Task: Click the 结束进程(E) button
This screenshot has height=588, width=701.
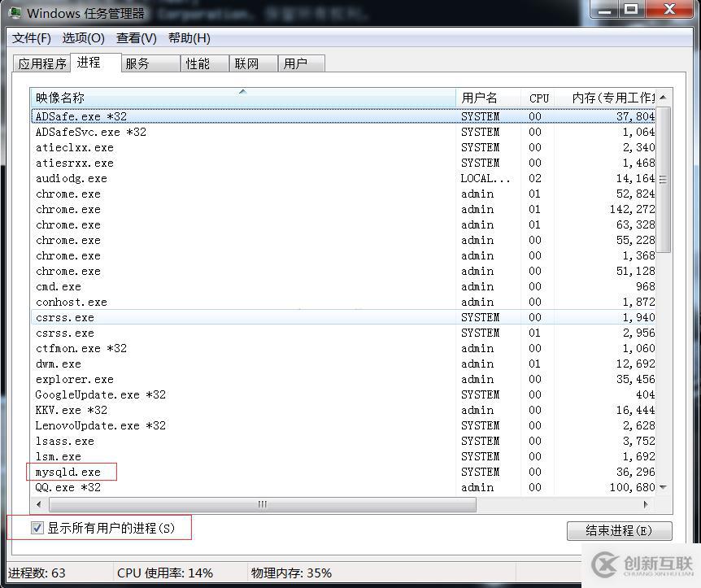Action: (x=619, y=531)
